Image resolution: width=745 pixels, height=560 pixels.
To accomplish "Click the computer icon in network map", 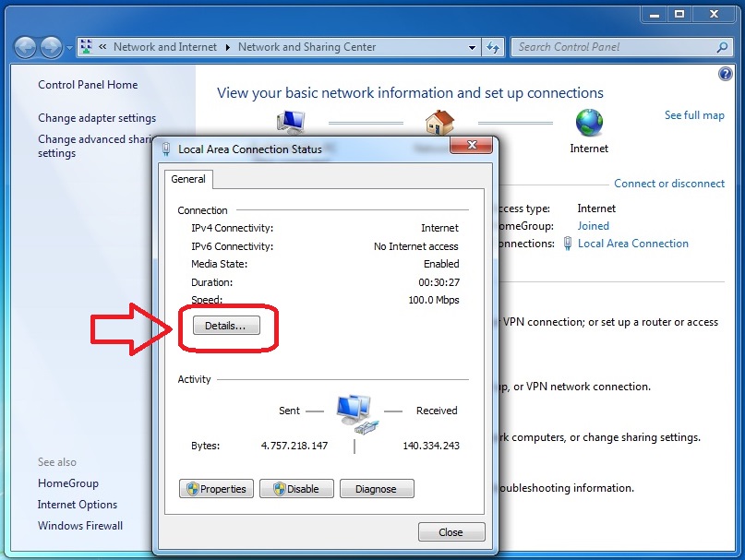I will coord(290,122).
